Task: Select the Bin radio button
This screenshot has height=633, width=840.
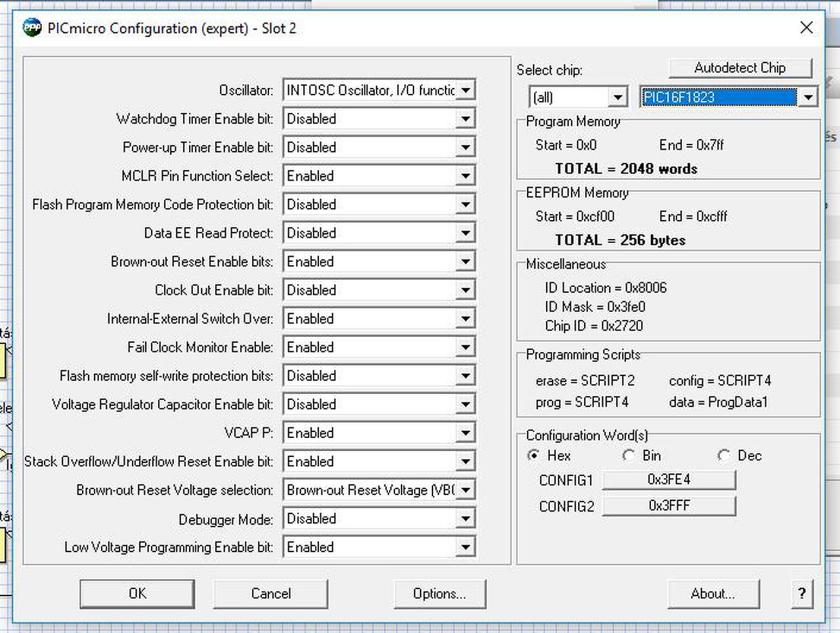Action: coord(629,455)
